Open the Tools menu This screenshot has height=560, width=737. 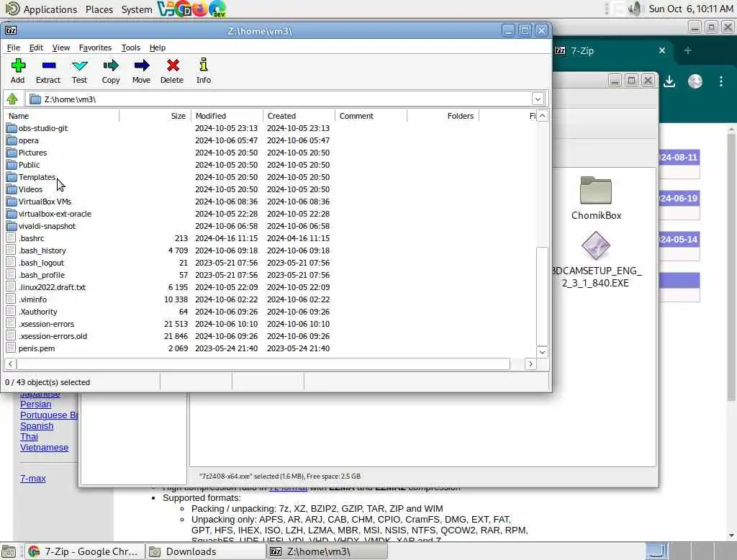pyautogui.click(x=131, y=48)
